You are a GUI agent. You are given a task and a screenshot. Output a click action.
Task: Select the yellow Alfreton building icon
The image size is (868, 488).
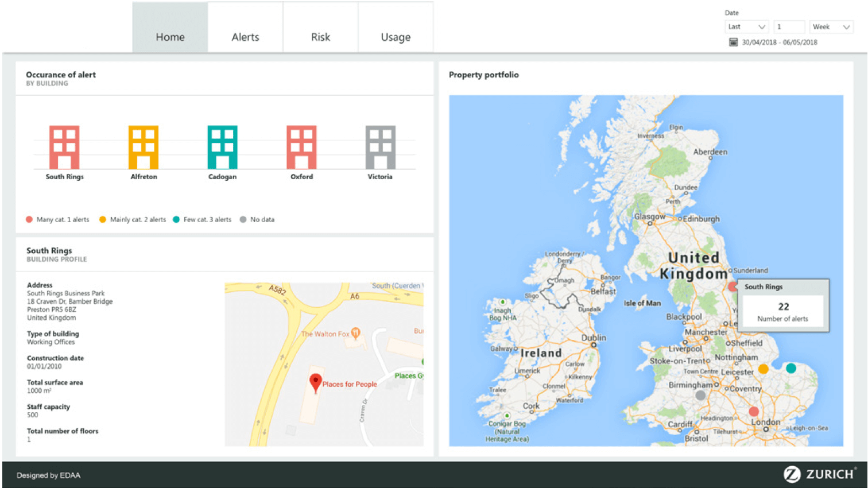click(x=144, y=147)
